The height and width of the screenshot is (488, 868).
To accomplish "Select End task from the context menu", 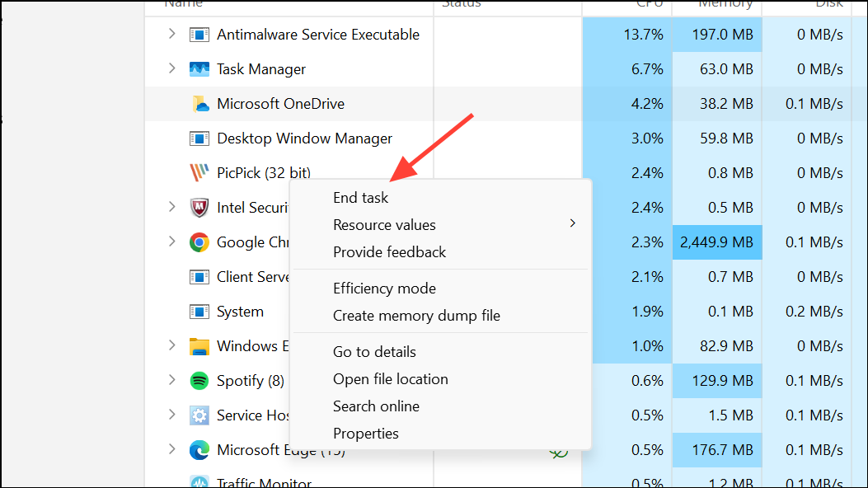I will [360, 197].
